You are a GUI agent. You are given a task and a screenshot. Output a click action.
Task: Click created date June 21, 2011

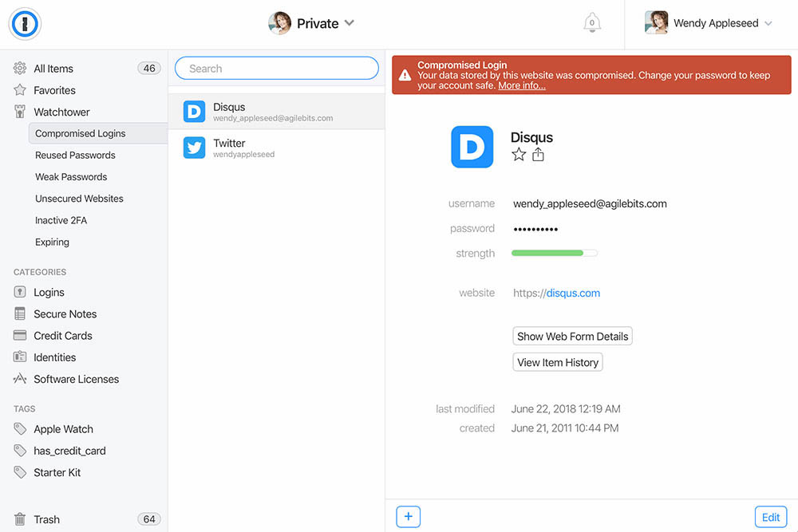[x=565, y=428]
